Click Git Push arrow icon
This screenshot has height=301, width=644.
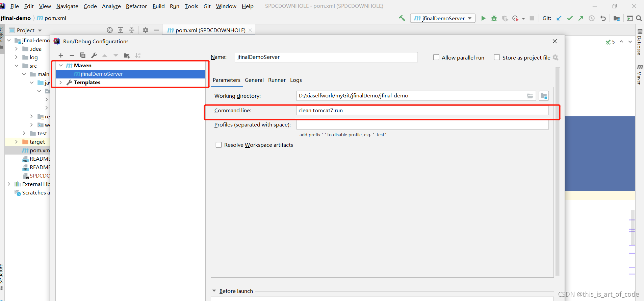coord(581,18)
